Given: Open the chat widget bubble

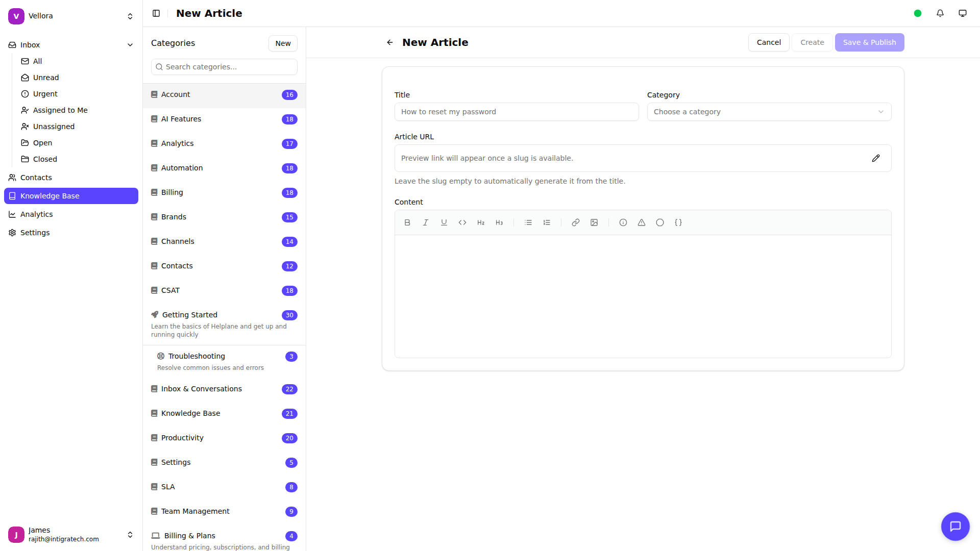Looking at the screenshot, I should 955,527.
